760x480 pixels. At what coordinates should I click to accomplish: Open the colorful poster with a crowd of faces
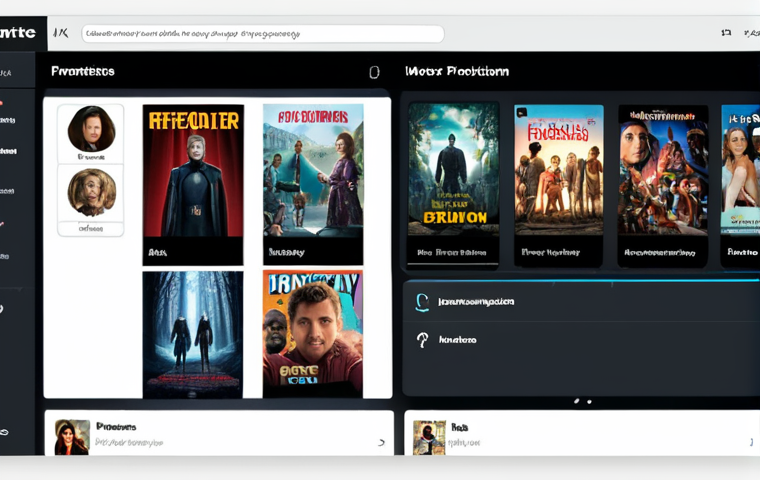click(x=663, y=170)
